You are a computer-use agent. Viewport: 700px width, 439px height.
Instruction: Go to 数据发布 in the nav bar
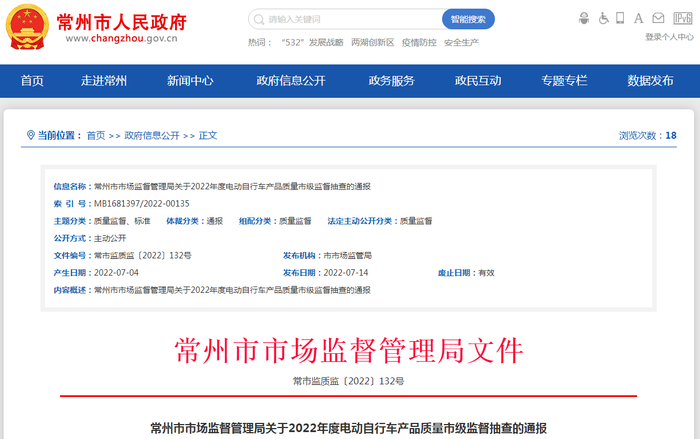[x=650, y=81]
